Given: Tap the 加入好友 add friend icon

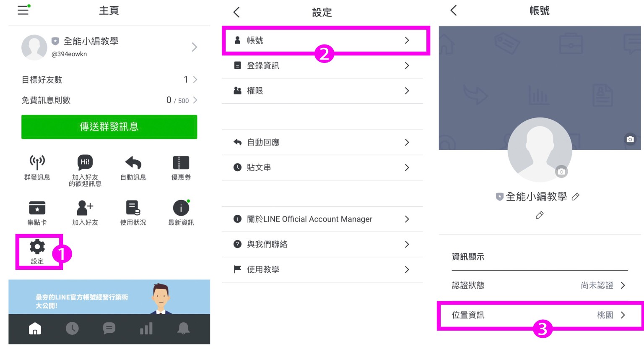Looking at the screenshot, I should [85, 208].
